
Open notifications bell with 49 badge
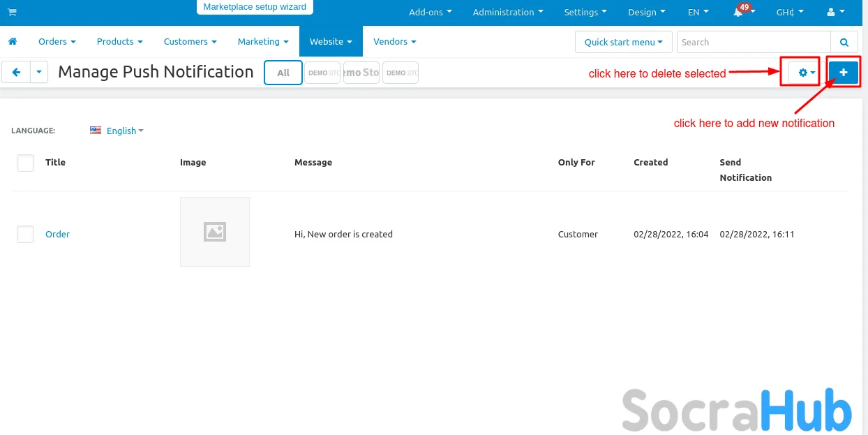click(x=739, y=13)
